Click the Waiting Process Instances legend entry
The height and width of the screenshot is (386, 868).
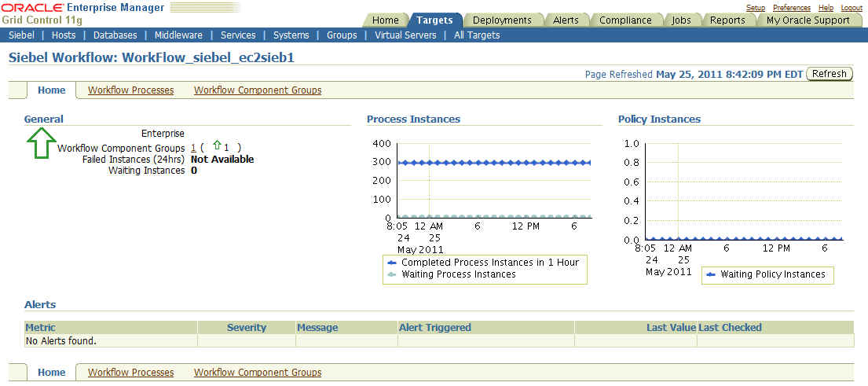(452, 274)
